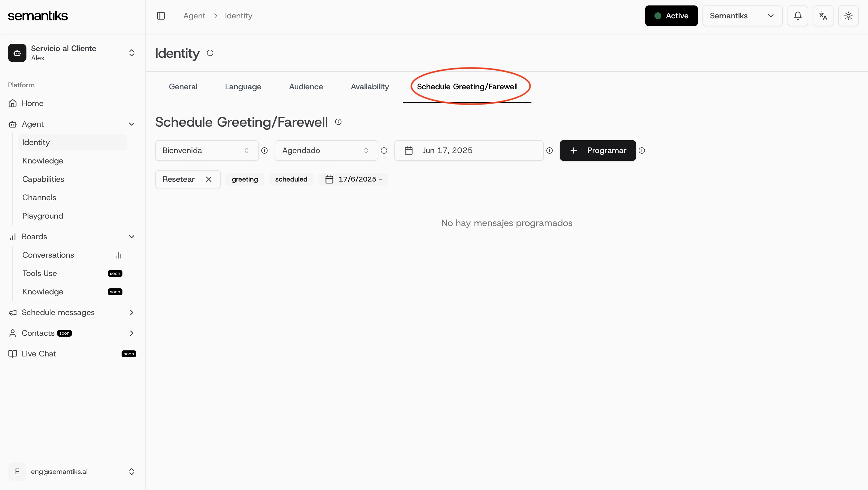Image resolution: width=868 pixels, height=490 pixels.
Task: Toggle the sidebar collapse icon
Action: (x=161, y=16)
